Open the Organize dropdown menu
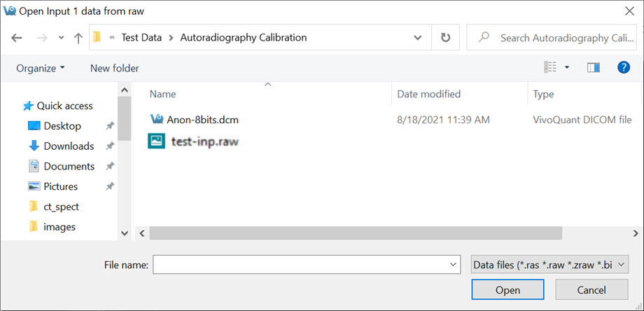 pos(41,68)
